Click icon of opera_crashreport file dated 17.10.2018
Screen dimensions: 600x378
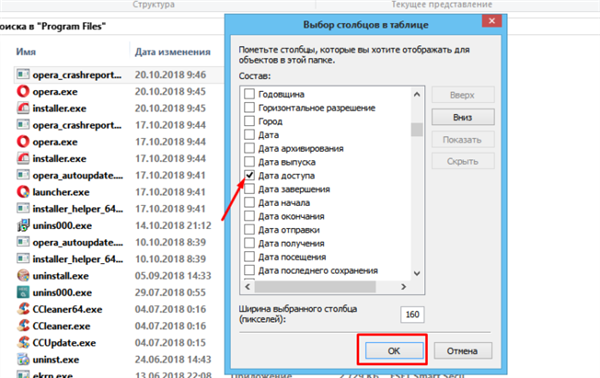(x=23, y=125)
